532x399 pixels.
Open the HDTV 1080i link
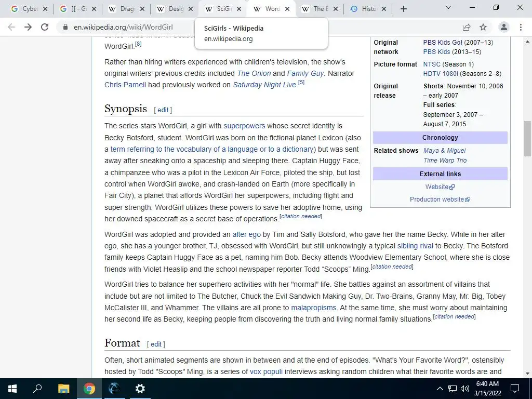441,74
